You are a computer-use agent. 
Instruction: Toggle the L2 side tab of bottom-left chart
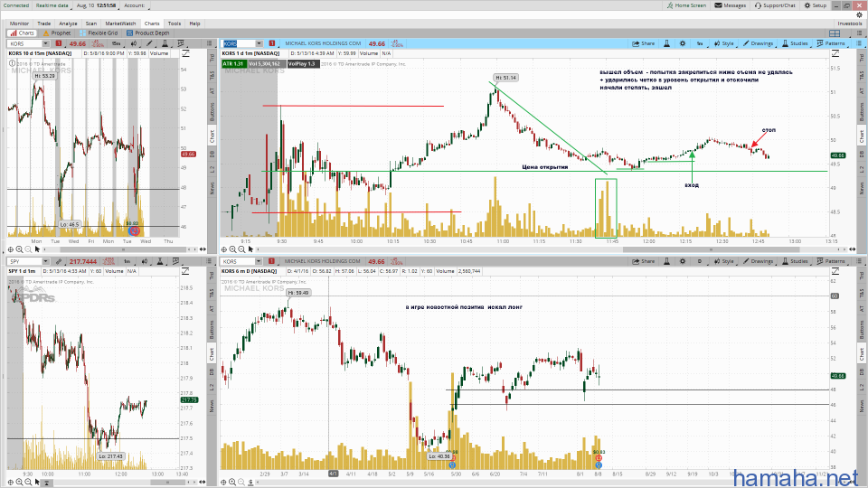212,387
